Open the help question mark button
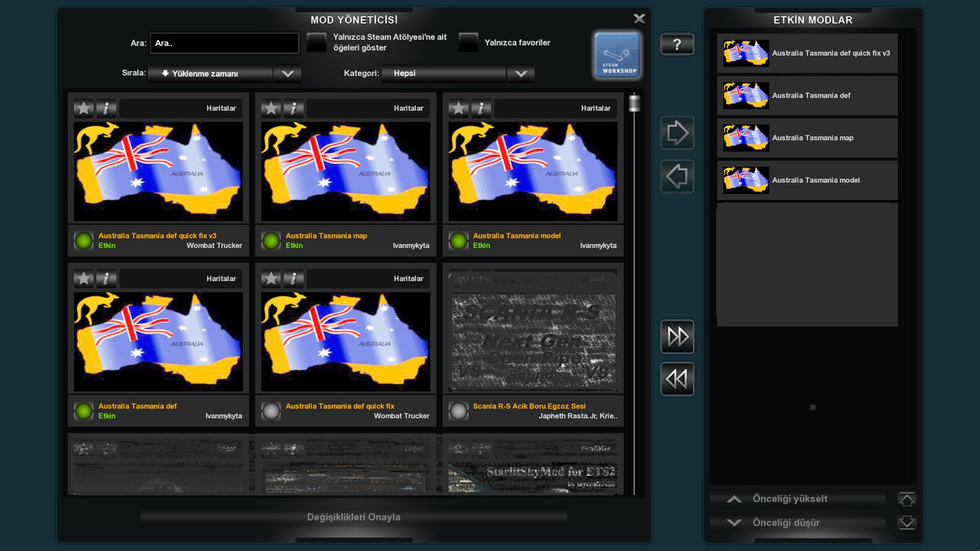The width and height of the screenshot is (980, 551). tap(677, 44)
